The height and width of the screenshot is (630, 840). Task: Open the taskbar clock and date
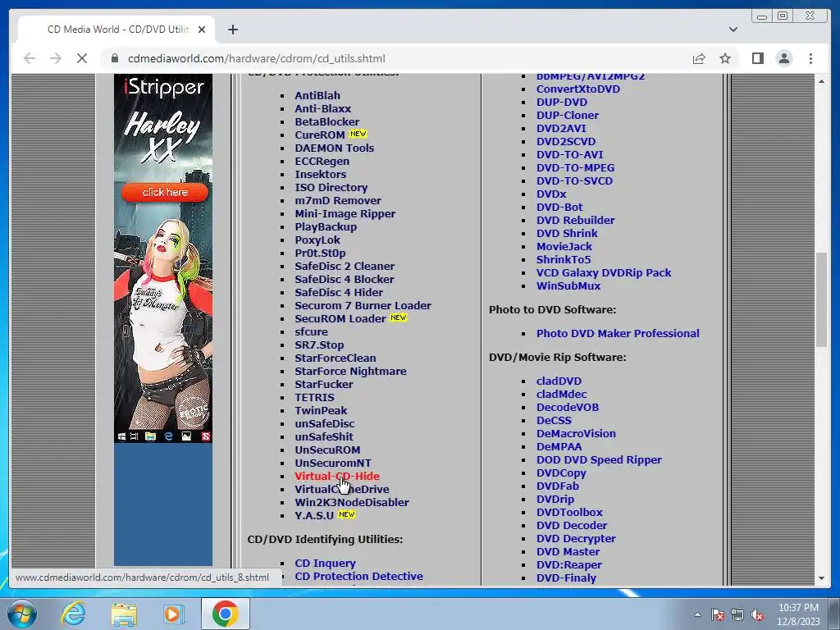click(798, 614)
